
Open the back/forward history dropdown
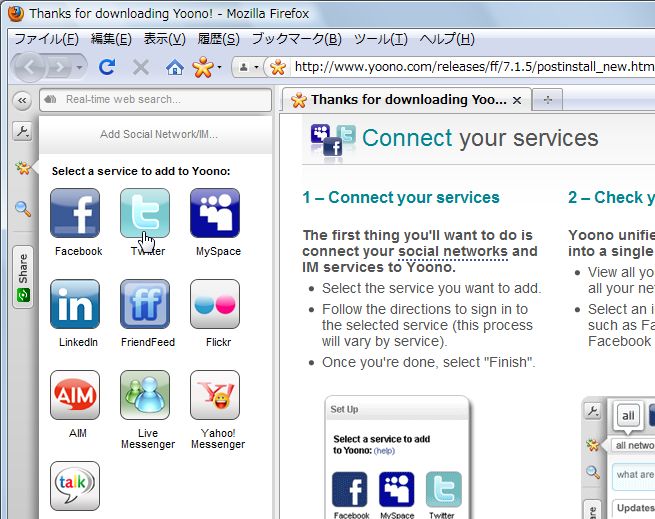click(x=79, y=67)
